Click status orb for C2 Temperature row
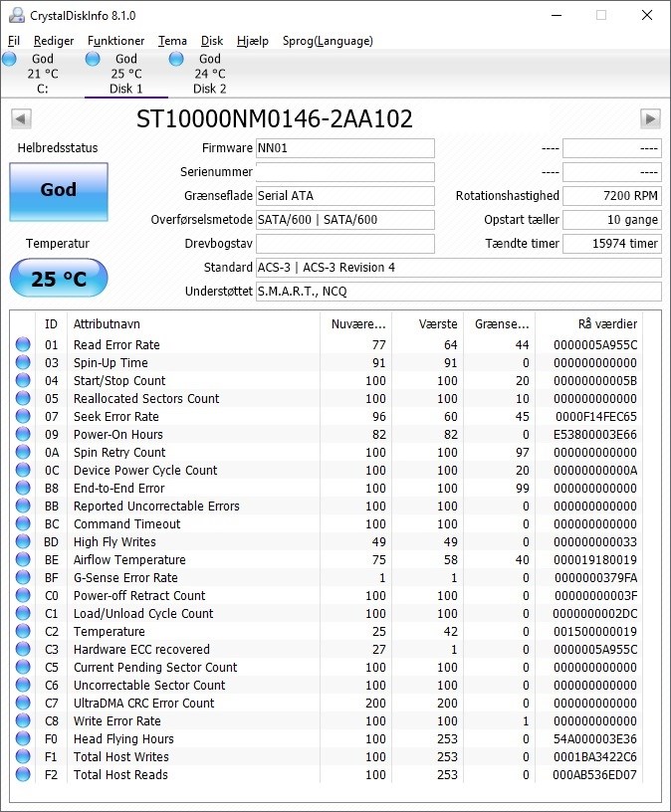Image resolution: width=671 pixels, height=812 pixels. click(x=23, y=631)
